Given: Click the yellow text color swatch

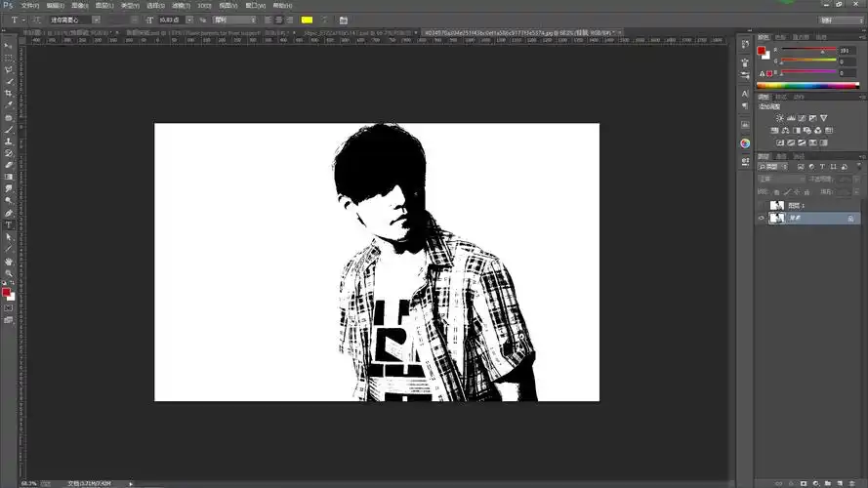Looking at the screenshot, I should pyautogui.click(x=307, y=20).
